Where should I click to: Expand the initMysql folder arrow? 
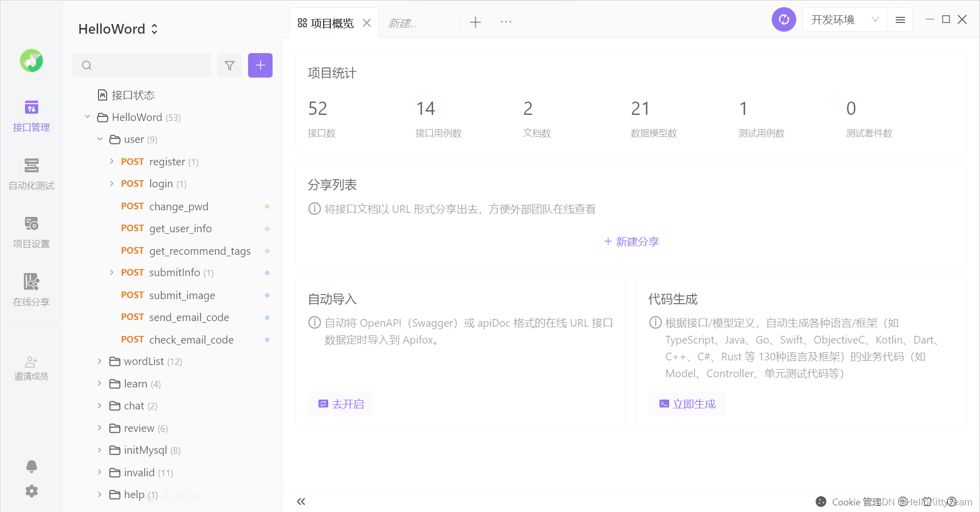[100, 450]
